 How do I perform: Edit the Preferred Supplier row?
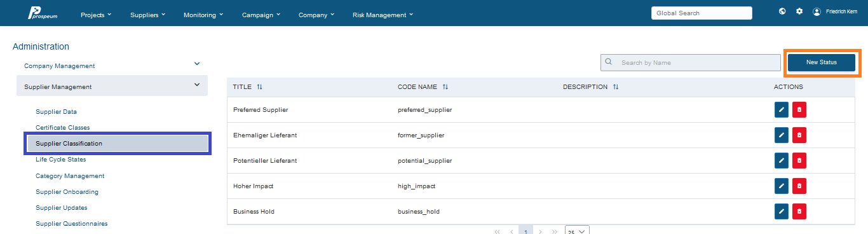tap(782, 110)
